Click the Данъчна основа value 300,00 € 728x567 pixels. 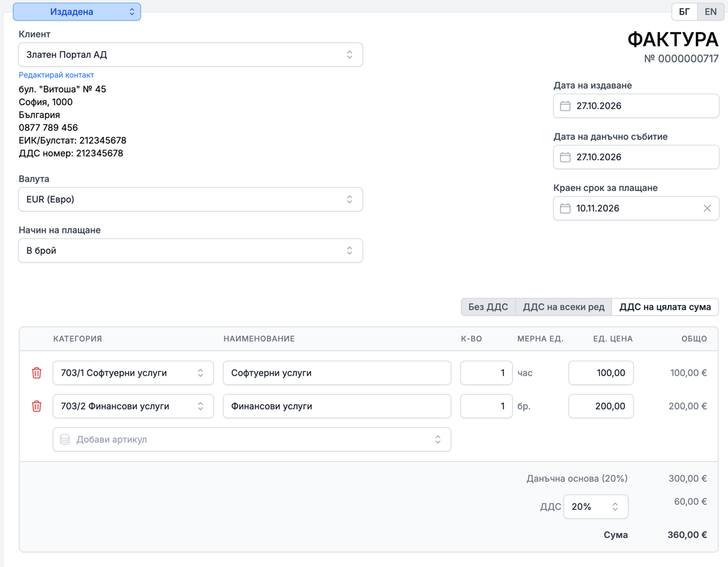(x=688, y=478)
